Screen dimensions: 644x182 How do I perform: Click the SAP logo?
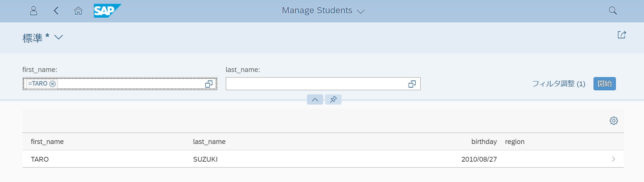point(107,11)
